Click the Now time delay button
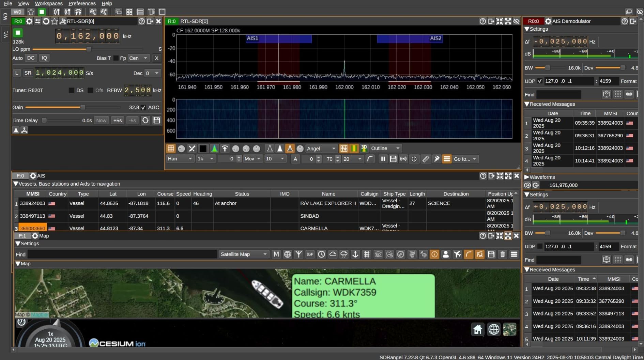The width and height of the screenshot is (644, 360). coord(101,120)
